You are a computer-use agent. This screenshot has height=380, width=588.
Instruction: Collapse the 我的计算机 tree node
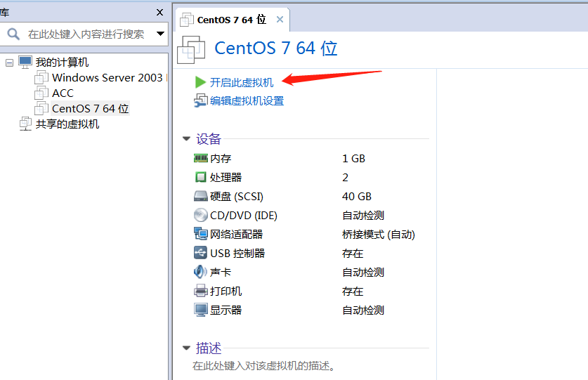coord(9,63)
